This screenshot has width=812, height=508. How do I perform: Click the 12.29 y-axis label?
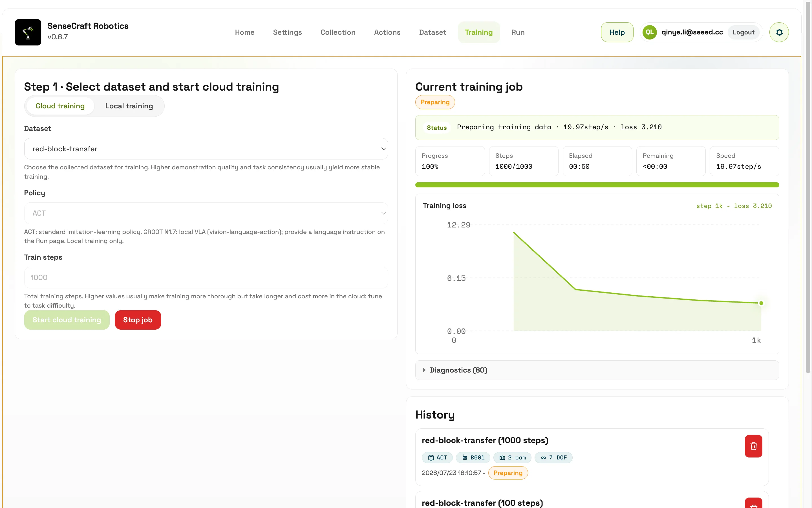458,225
